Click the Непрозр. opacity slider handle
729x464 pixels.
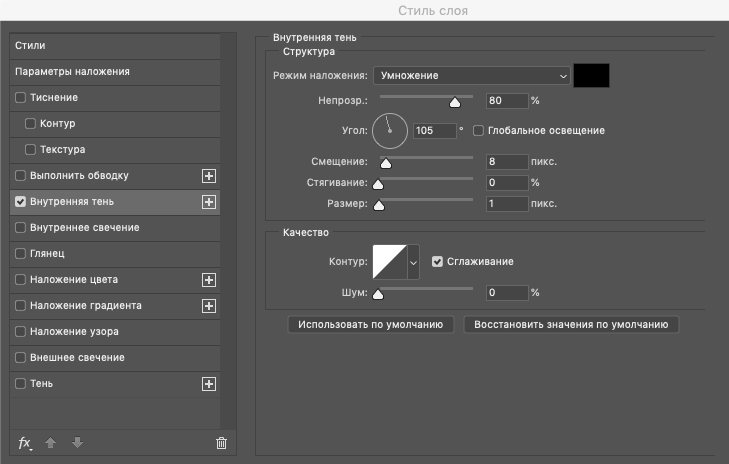[x=455, y=102]
